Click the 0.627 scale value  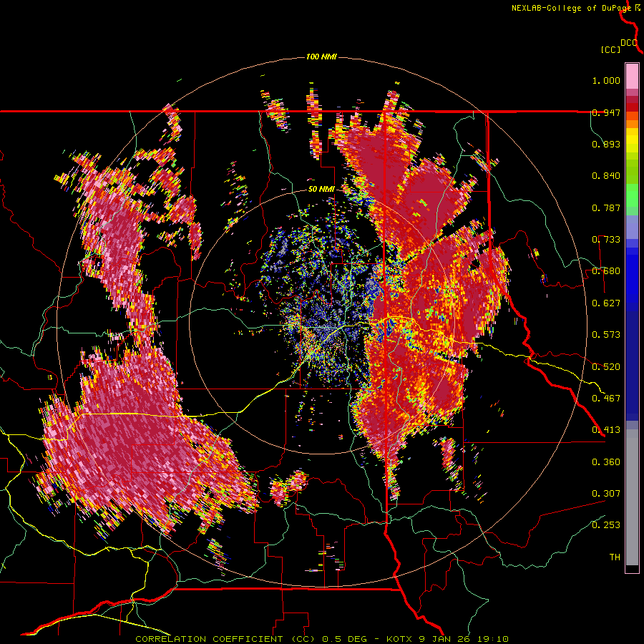(x=606, y=303)
